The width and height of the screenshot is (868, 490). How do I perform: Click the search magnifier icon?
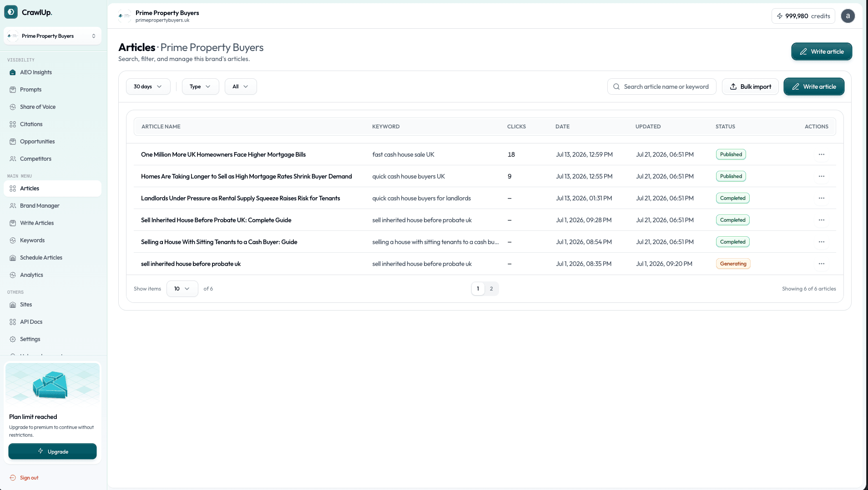[616, 87]
